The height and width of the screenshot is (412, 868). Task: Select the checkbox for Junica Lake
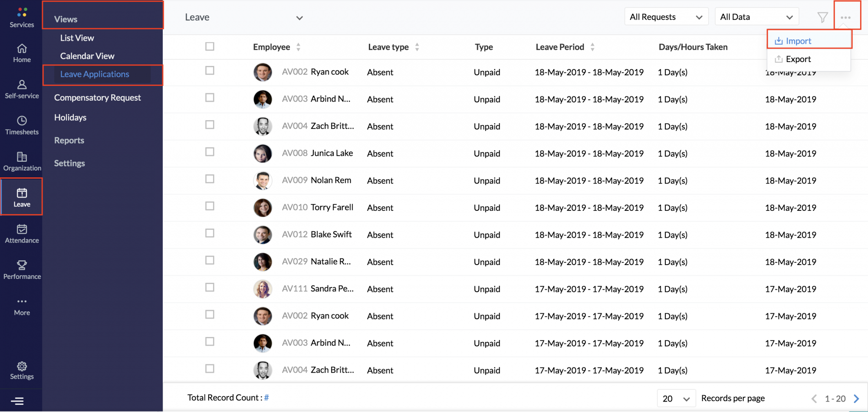click(x=210, y=152)
